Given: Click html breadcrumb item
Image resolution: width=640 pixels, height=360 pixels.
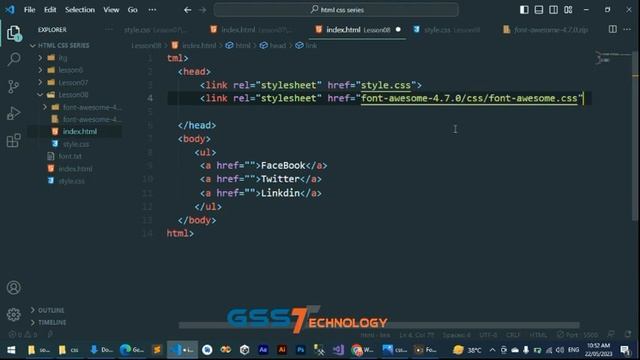Looking at the screenshot, I should 238,45.
